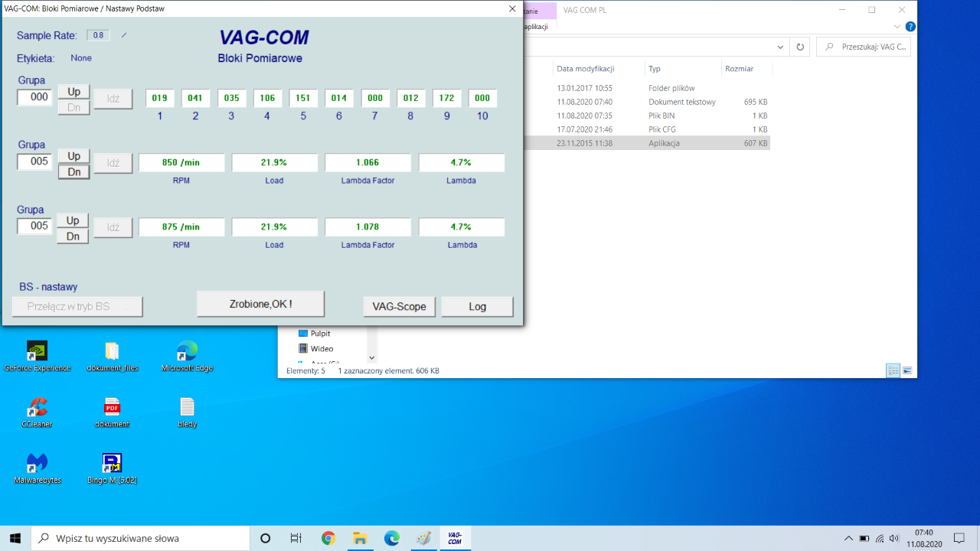Viewport: 980px width, 551px height.
Task: Expand the address bar history dropdown
Action: (x=781, y=47)
